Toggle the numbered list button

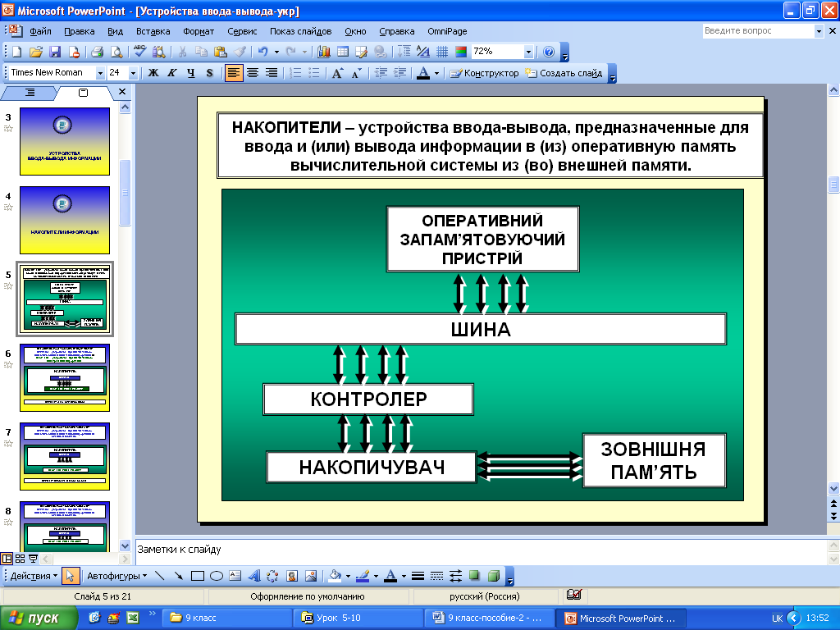(x=295, y=73)
